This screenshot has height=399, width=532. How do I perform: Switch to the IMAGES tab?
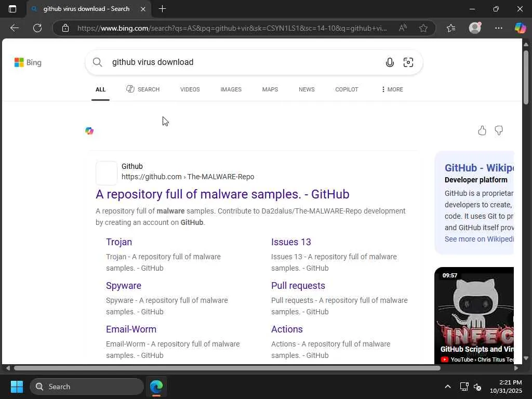click(231, 89)
